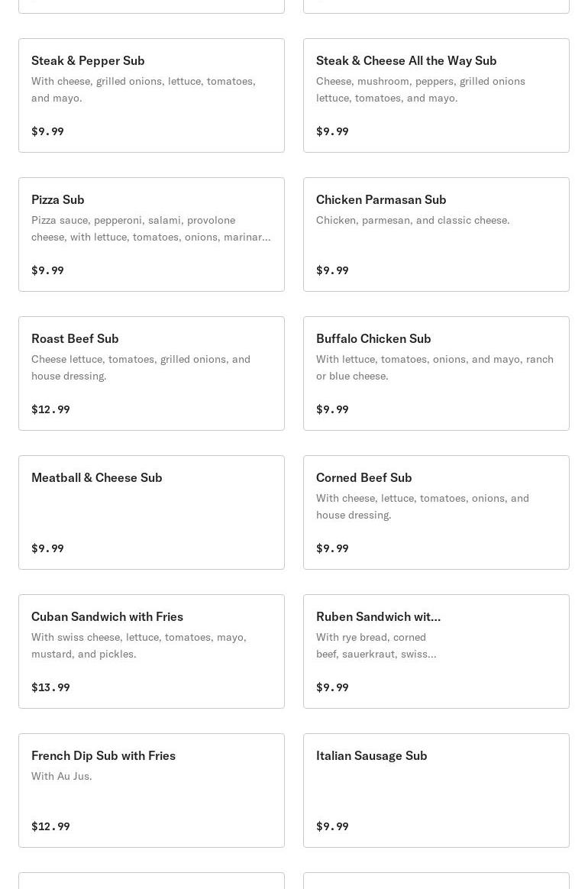Image resolution: width=588 pixels, height=889 pixels.
Task: Click the Buffalo Chicken Sub description text
Action: 435,367
